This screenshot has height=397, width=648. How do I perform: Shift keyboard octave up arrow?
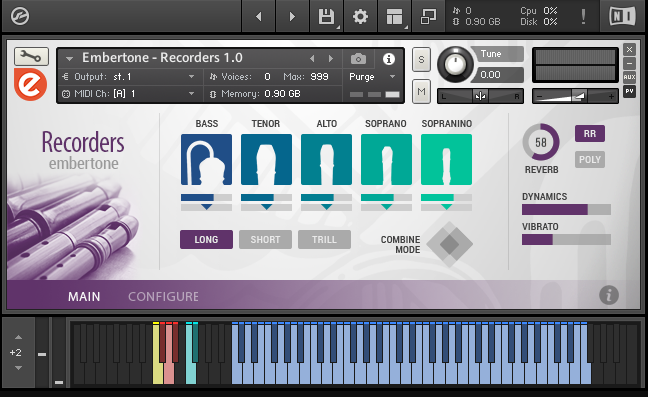coord(18,337)
